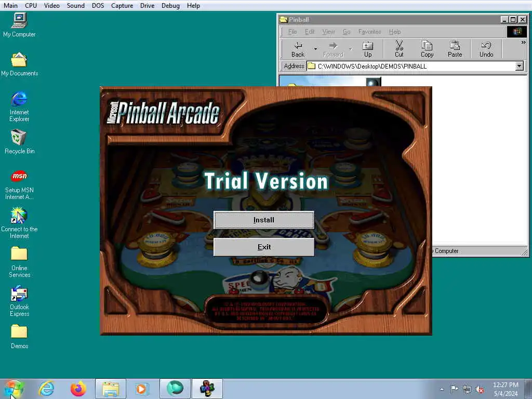Open Help menu in Pinball window
The width and height of the screenshot is (532, 399).
pyautogui.click(x=395, y=32)
